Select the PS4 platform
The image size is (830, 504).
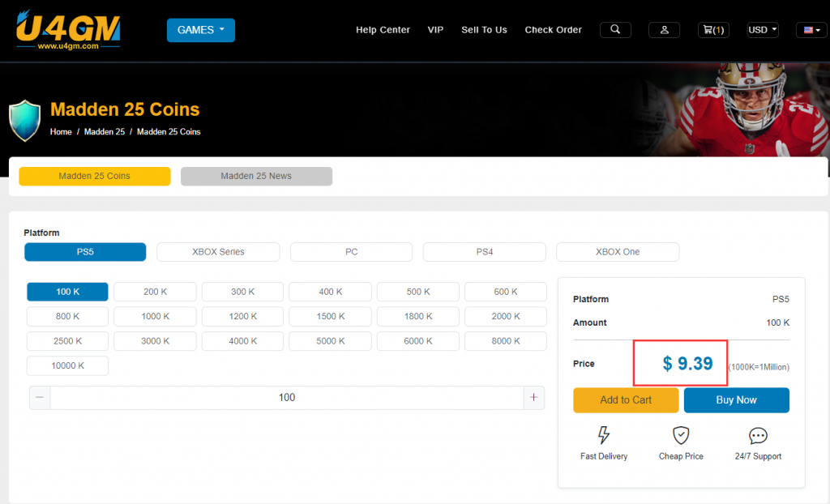(x=485, y=252)
